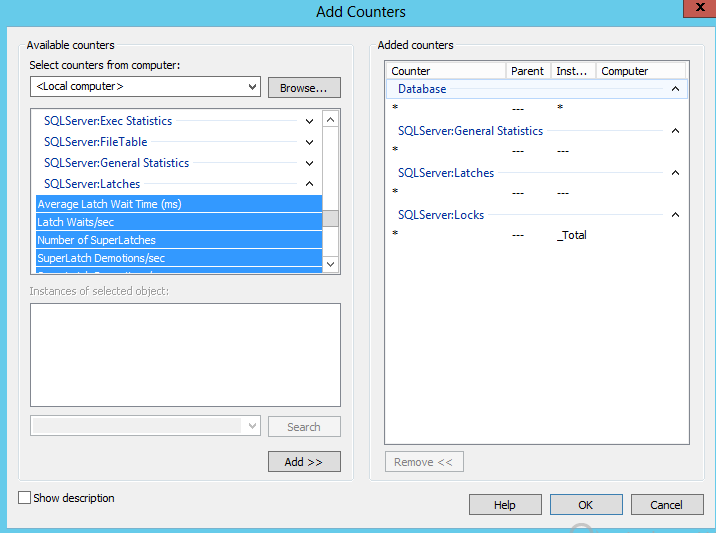This screenshot has height=533, width=716.
Task: Click the disabled Search button
Action: (x=304, y=427)
